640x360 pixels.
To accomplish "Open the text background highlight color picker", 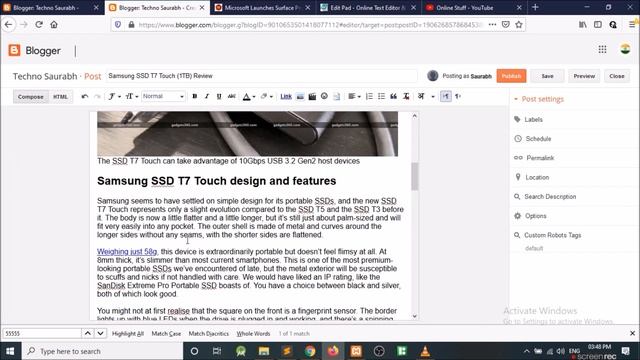I will (x=267, y=97).
